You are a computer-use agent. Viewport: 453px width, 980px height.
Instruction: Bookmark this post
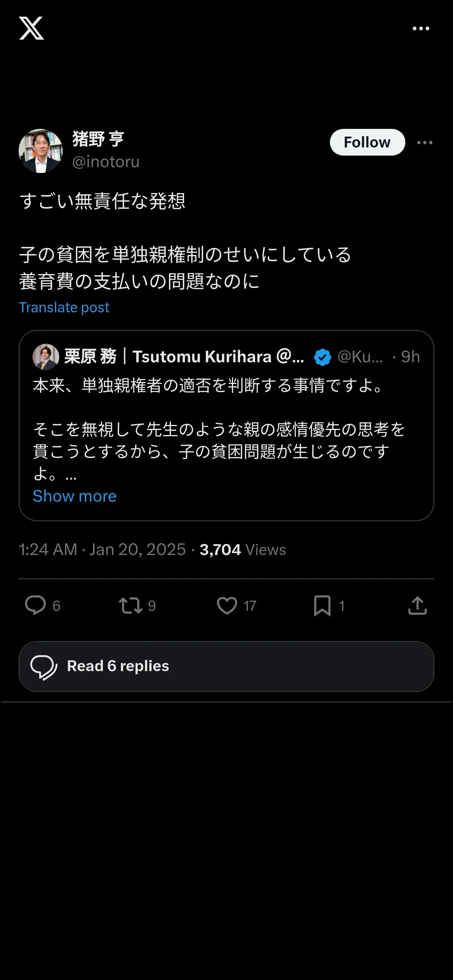322,605
